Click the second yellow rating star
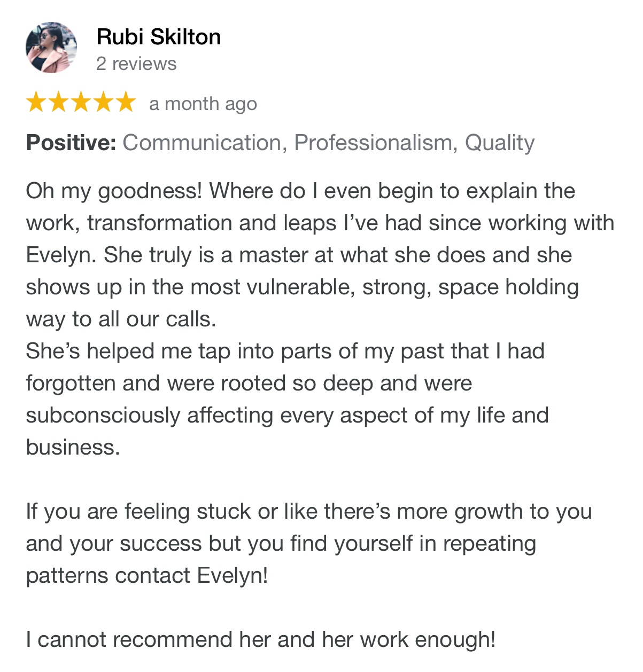The image size is (643, 672). coord(59,102)
